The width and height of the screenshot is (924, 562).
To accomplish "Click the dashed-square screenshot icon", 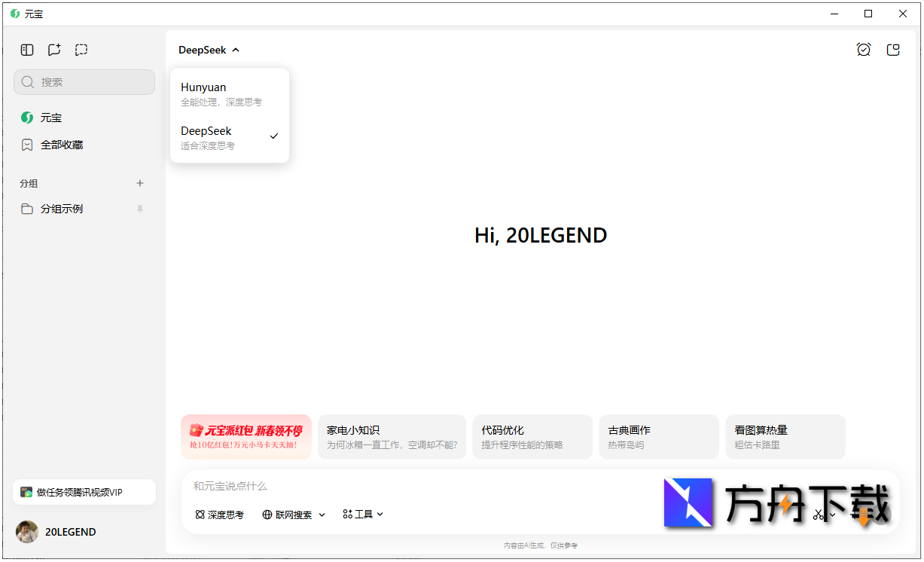I will [81, 50].
